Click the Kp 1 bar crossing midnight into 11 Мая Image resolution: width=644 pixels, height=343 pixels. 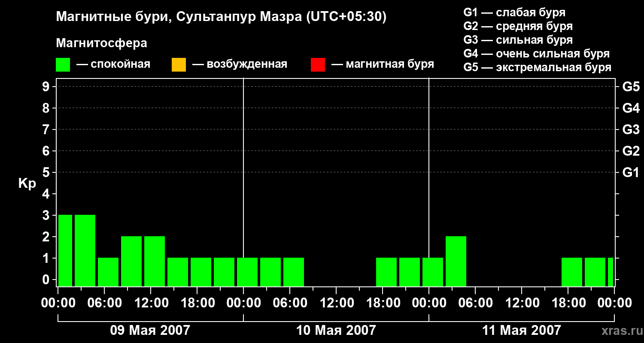point(433,272)
